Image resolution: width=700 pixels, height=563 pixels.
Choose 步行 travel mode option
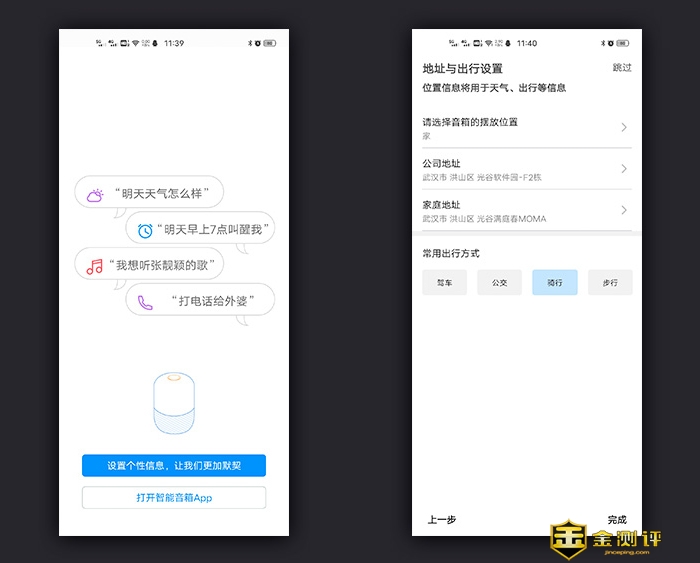609,283
